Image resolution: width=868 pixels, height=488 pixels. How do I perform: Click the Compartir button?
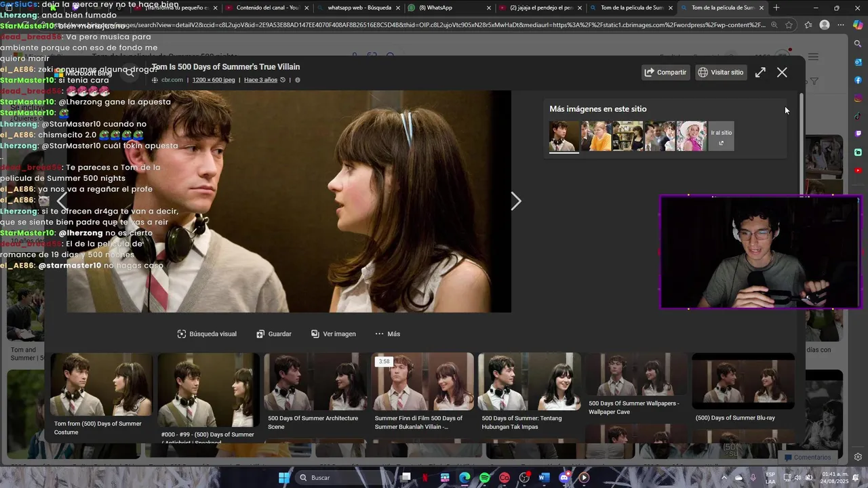pos(665,73)
